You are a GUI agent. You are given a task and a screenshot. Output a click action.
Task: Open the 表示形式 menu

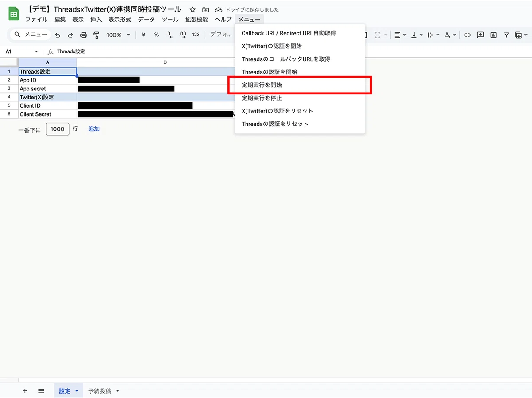pos(120,20)
